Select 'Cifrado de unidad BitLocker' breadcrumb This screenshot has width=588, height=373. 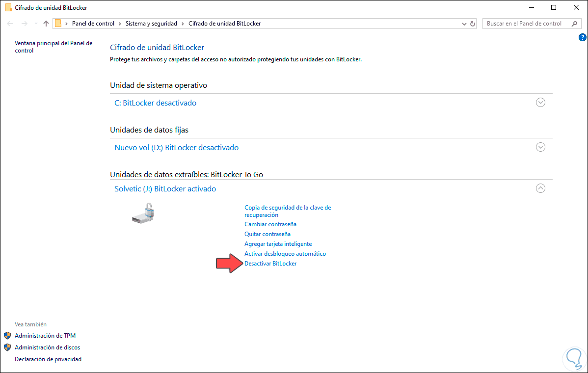tap(225, 24)
